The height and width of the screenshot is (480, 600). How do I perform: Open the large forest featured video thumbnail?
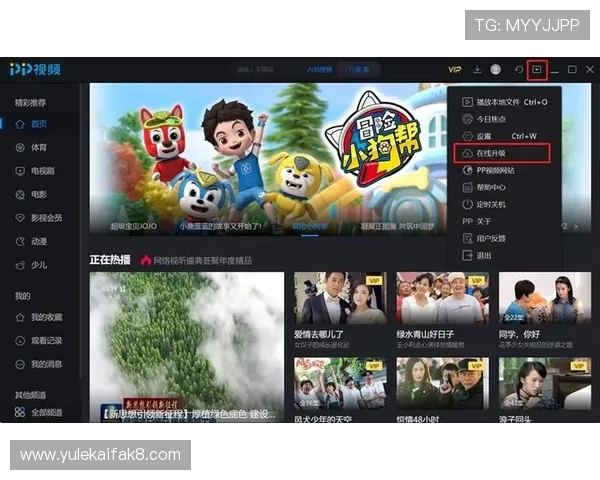[x=187, y=347]
